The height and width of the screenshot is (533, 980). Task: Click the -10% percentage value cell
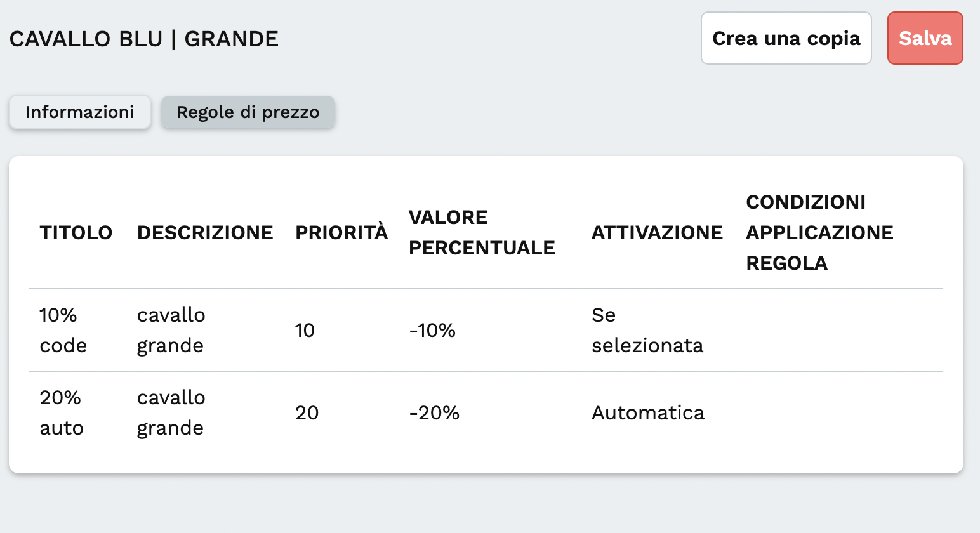(432, 330)
